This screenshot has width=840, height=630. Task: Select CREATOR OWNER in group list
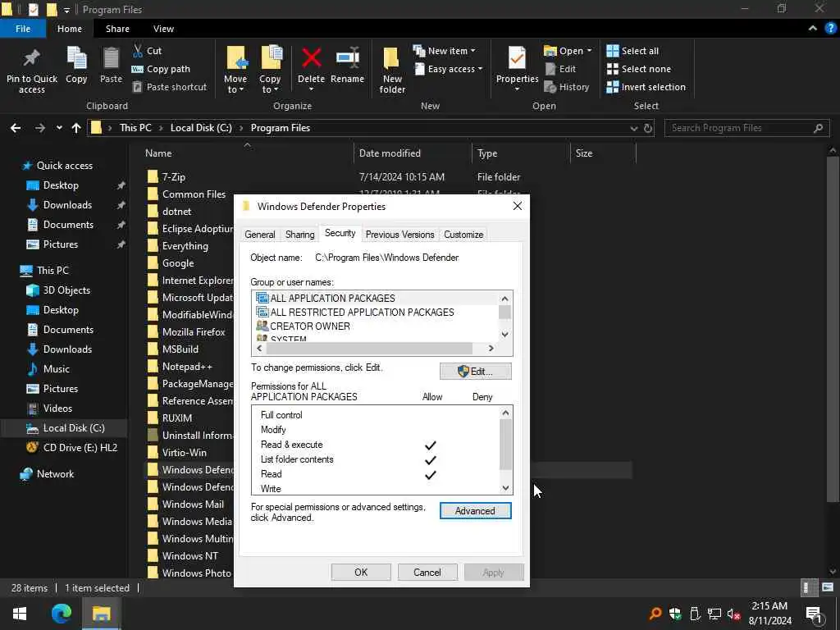[309, 326]
